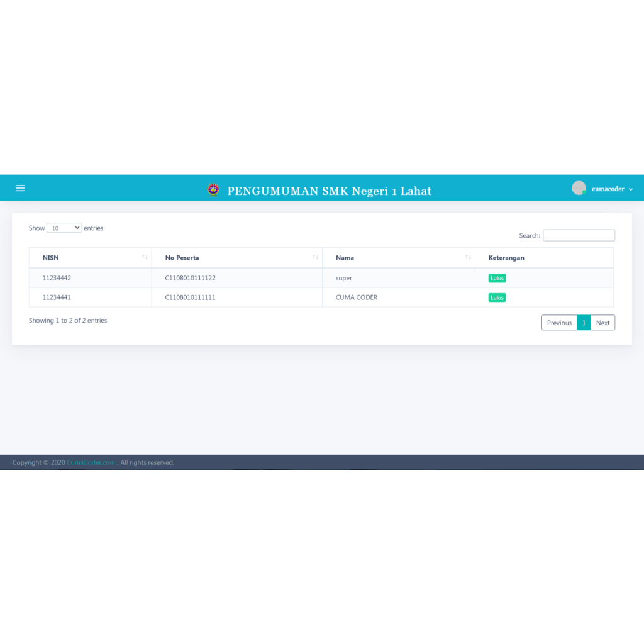
Task: Sort table by No Peserta arrows
Action: pos(316,257)
